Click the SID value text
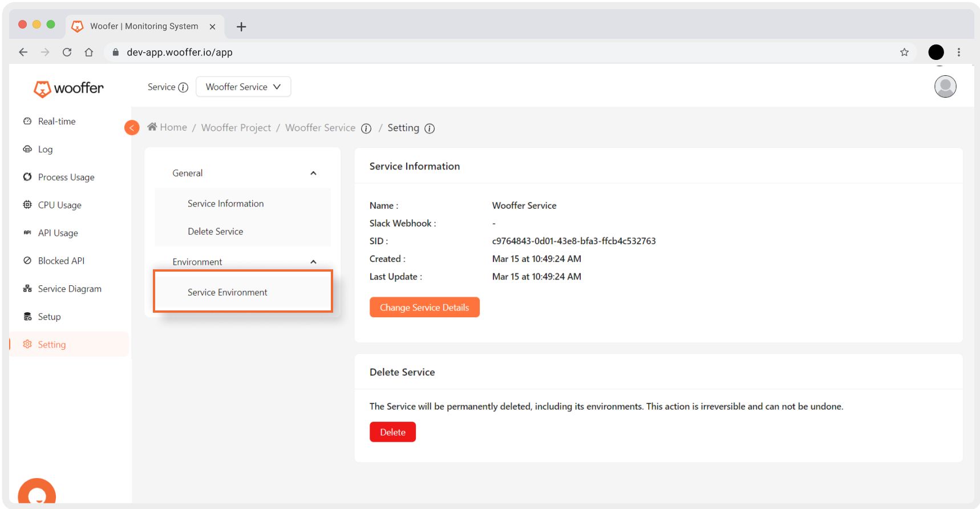 [x=574, y=241]
